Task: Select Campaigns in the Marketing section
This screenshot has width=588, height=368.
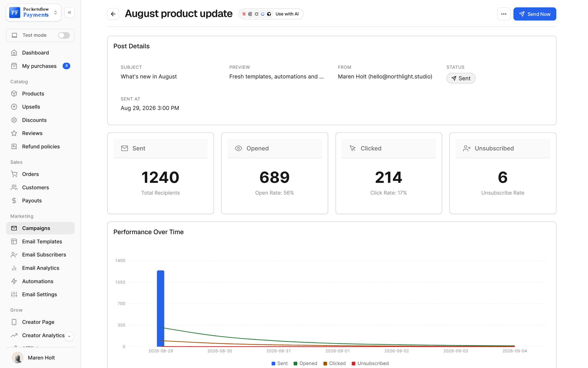Action: (x=40, y=228)
